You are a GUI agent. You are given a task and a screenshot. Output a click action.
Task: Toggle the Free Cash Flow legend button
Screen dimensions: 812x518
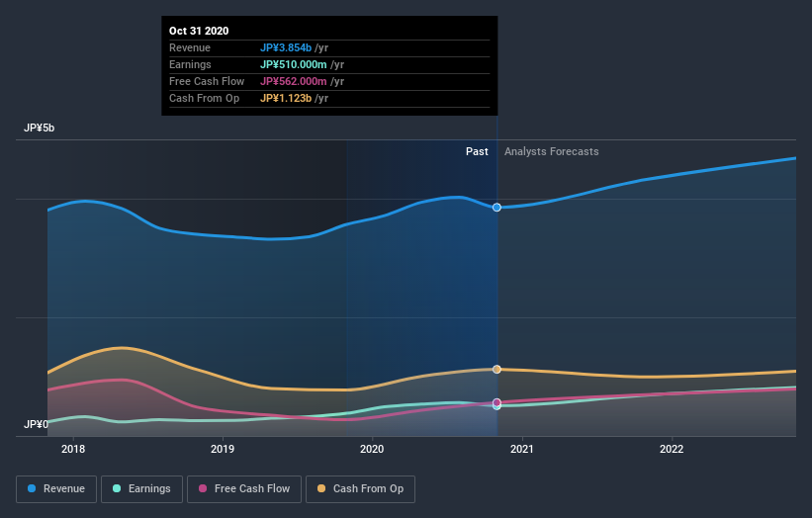(x=244, y=489)
